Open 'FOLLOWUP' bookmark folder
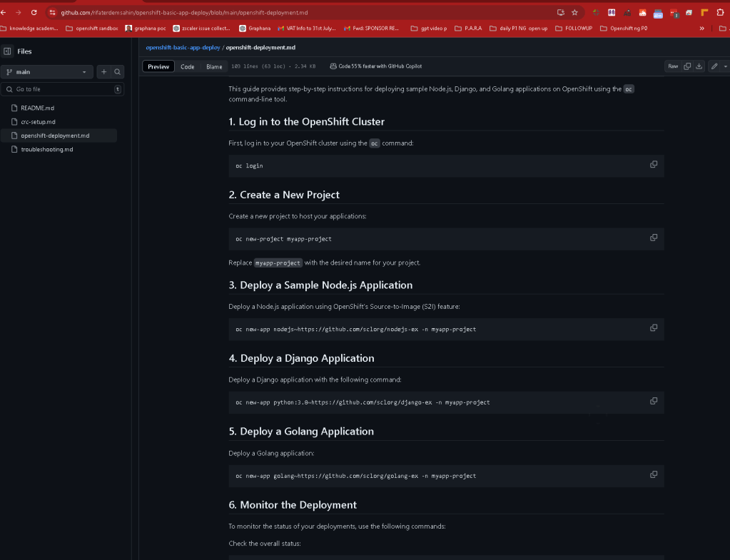Screen dimensions: 730x560 tap(574, 29)
